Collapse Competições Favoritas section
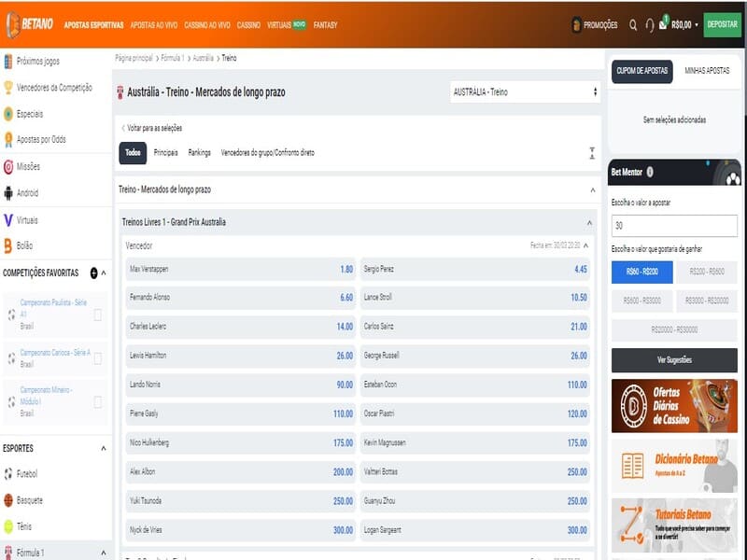 coord(104,273)
